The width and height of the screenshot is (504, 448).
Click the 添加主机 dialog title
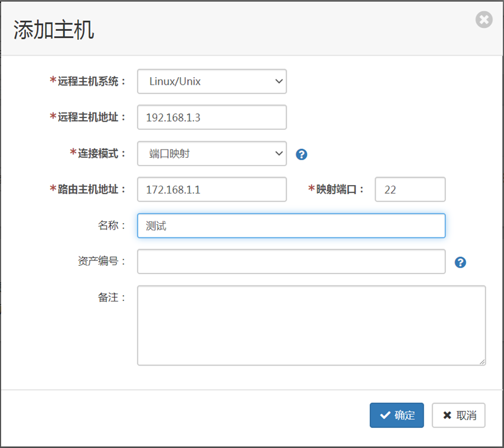[53, 30]
